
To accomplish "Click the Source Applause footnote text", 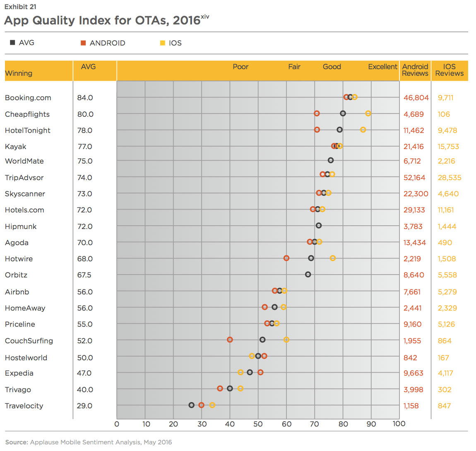I will (89, 442).
